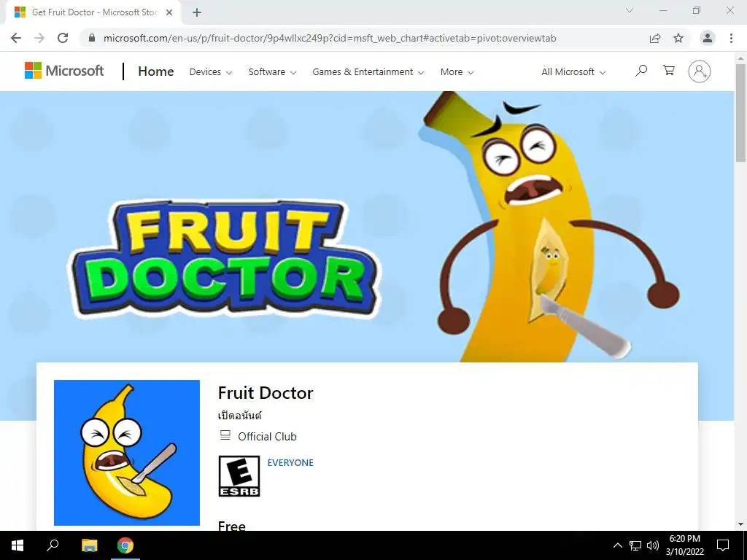Click the ESRB E rating badge
The height and width of the screenshot is (560, 747).
[x=239, y=476]
